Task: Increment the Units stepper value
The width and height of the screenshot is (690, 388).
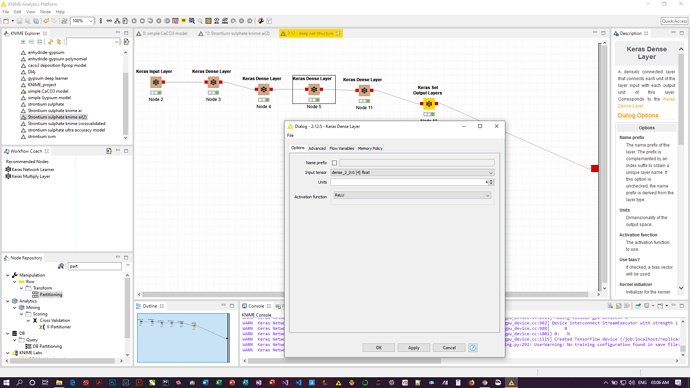Action: tap(492, 180)
